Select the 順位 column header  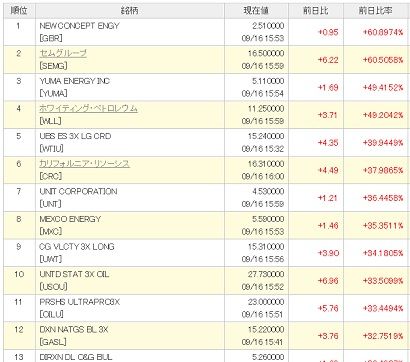click(x=19, y=11)
